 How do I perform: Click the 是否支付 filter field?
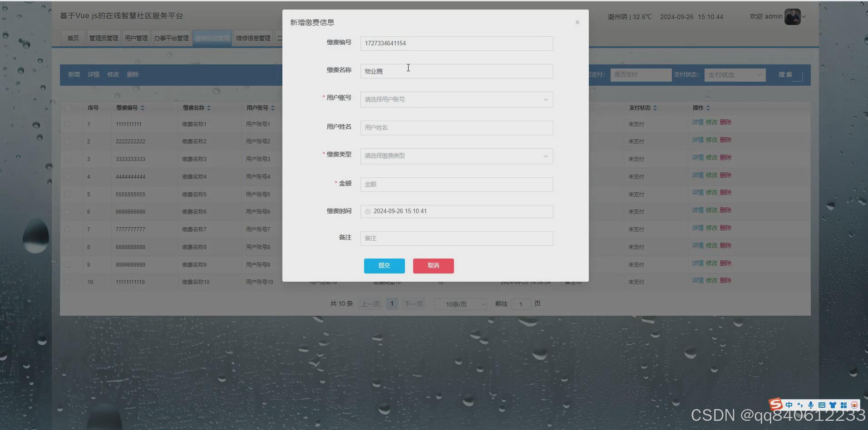pyautogui.click(x=641, y=75)
